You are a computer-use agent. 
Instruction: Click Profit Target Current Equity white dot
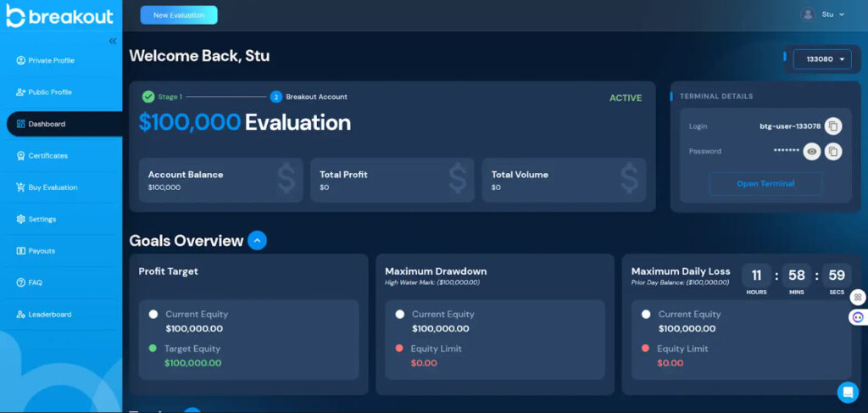[153, 315]
